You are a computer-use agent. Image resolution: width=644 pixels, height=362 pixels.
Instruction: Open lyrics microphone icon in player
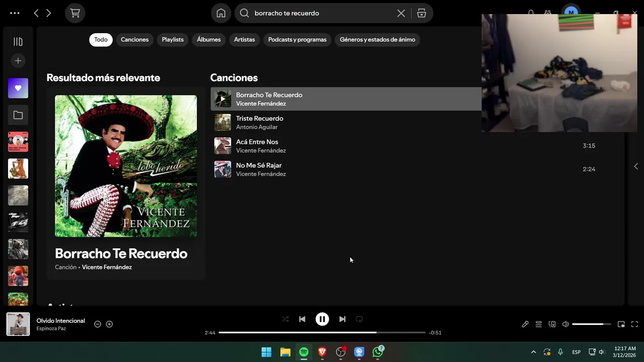(x=525, y=324)
